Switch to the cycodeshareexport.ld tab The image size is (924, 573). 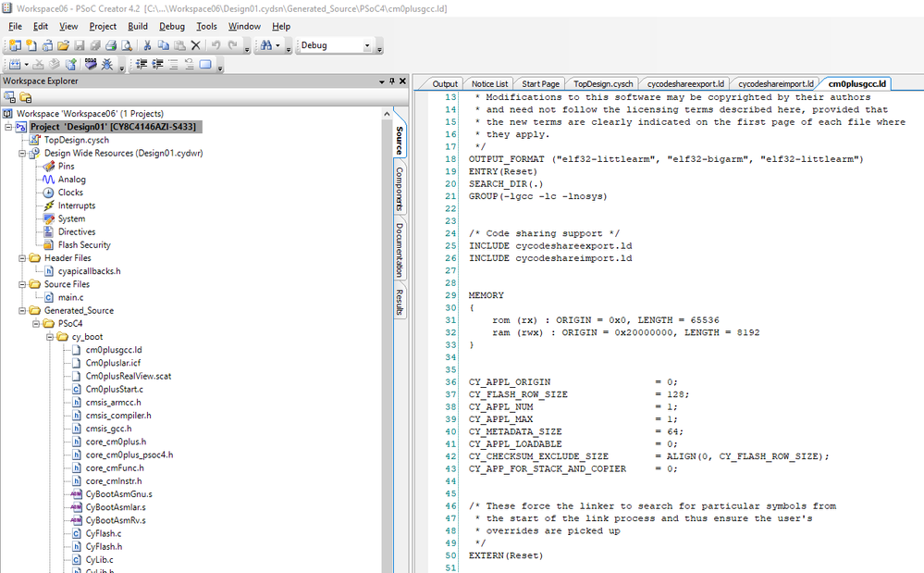coord(684,83)
